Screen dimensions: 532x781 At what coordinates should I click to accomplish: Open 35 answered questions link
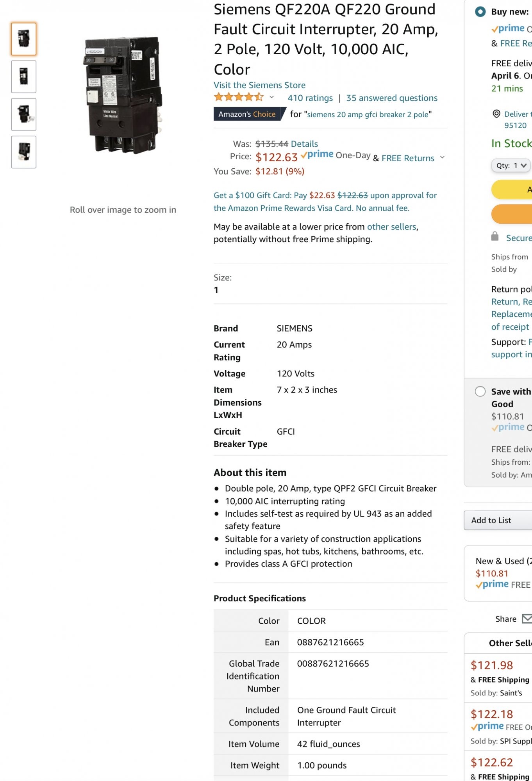pos(392,98)
